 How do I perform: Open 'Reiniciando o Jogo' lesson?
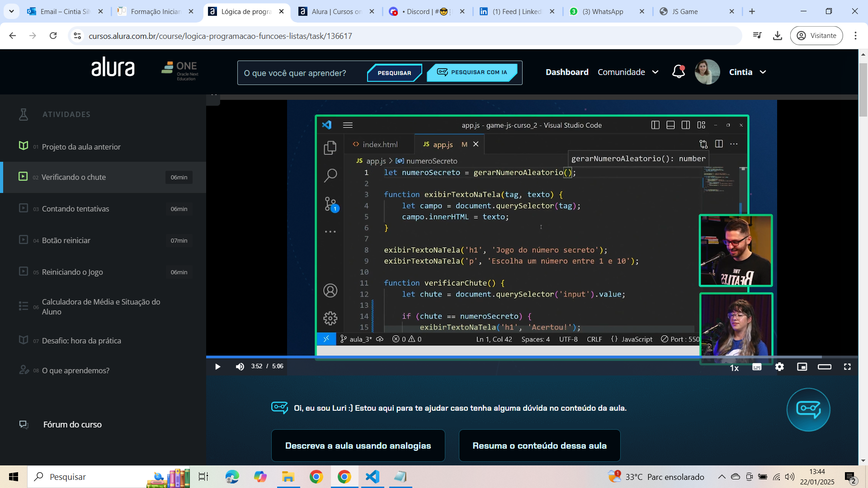pos(104,272)
